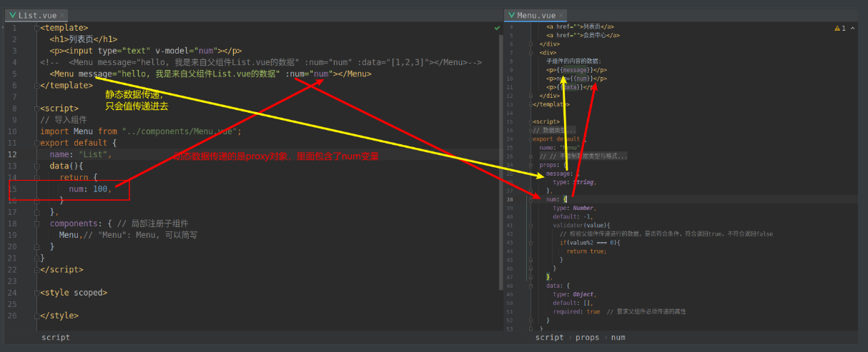Click 'return true;' in the validator
This screenshot has width=868, height=352.
click(586, 251)
